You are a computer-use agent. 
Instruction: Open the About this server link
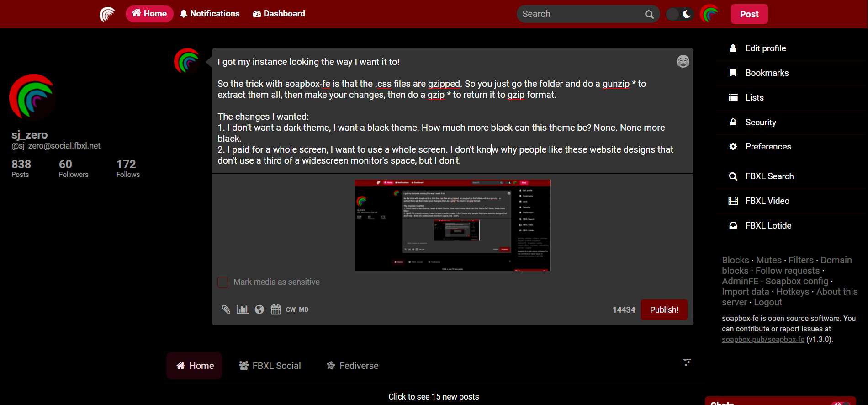tap(789, 297)
